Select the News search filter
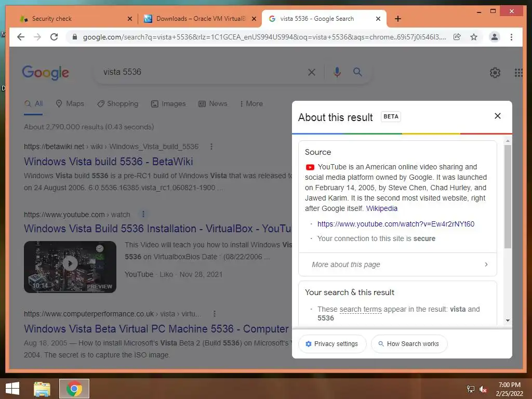 212,104
